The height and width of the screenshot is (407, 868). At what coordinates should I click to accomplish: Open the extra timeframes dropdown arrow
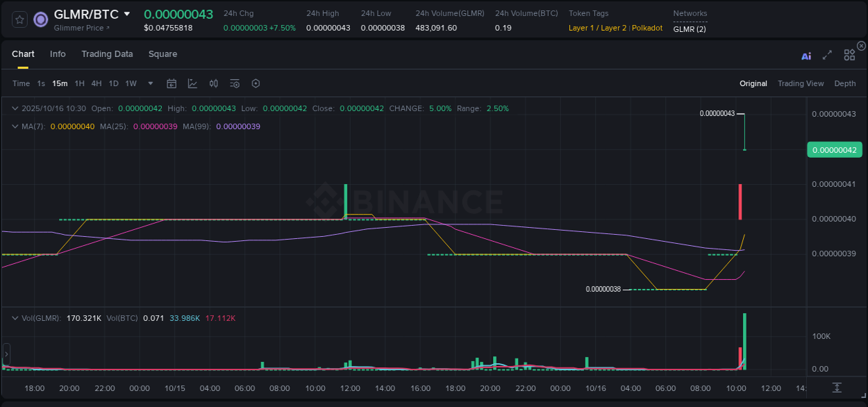point(149,83)
